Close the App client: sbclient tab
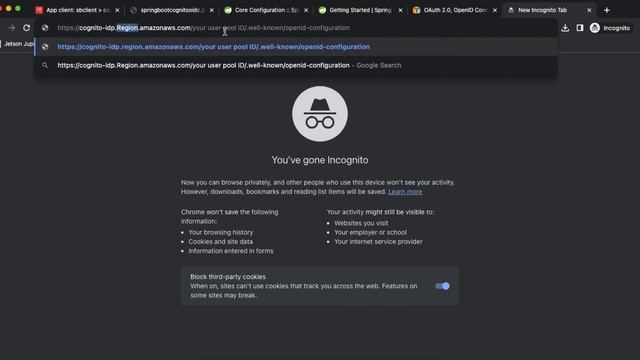The width and height of the screenshot is (640, 360). click(117, 10)
